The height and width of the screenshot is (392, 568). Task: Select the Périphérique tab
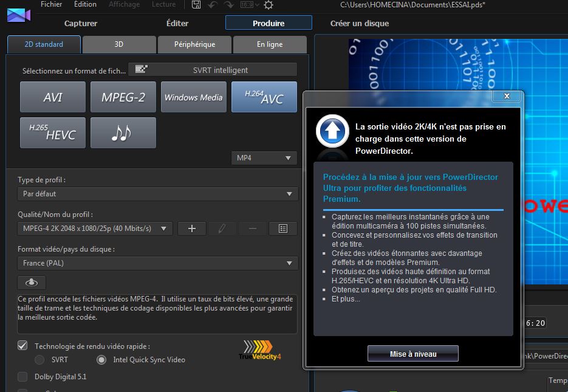pyautogui.click(x=194, y=44)
